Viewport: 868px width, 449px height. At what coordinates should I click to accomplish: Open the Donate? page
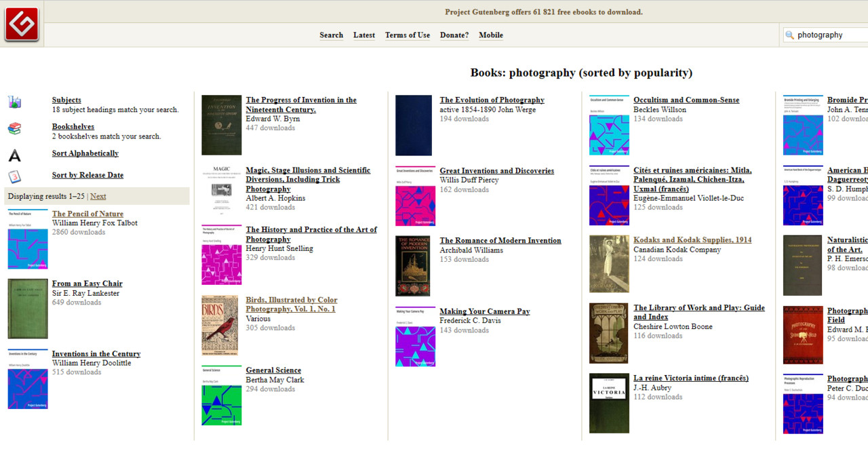tap(454, 35)
